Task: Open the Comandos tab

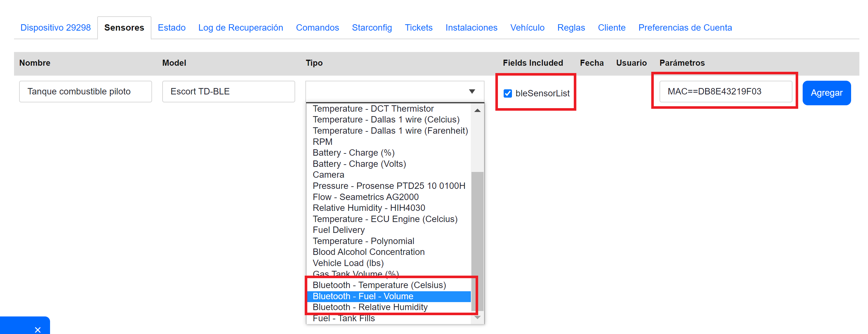Action: point(317,28)
